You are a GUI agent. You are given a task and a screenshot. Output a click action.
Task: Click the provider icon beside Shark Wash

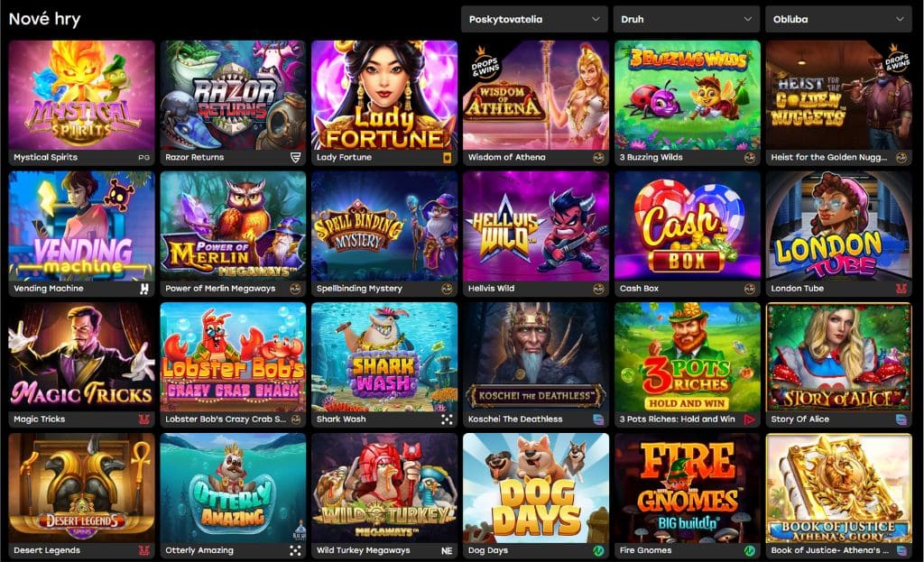click(447, 419)
